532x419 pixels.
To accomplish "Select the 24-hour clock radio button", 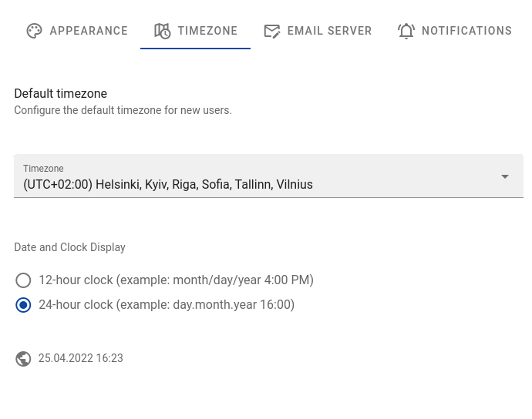I will pyautogui.click(x=23, y=305).
